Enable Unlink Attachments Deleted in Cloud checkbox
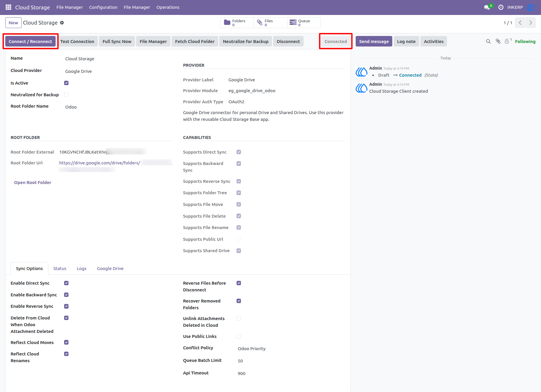The height and width of the screenshot is (392, 541). click(239, 319)
